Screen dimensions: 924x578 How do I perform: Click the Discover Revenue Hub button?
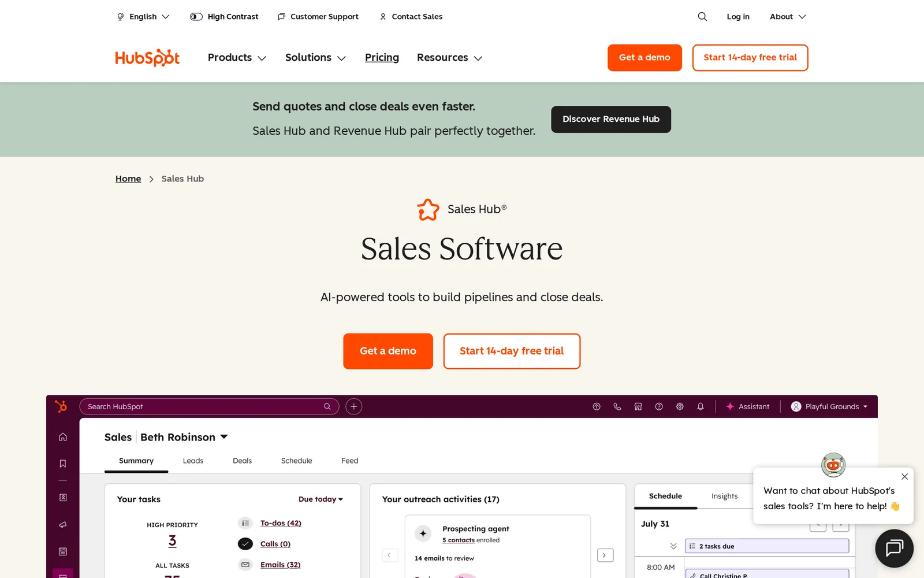[611, 119]
